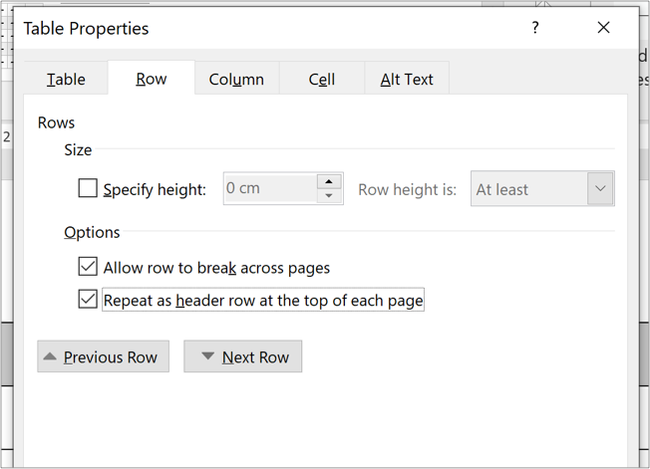Go to the Next Row button
This screenshot has height=469, width=650.
point(243,357)
